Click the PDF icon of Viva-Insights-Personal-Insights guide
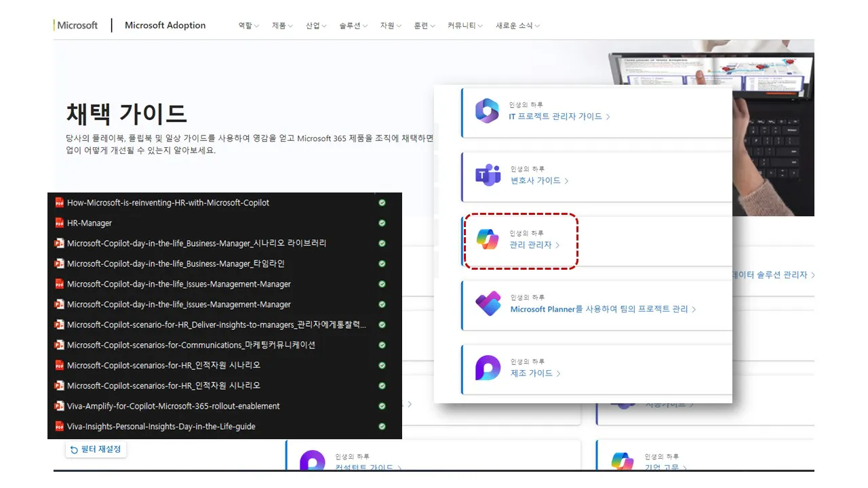This screenshot has width=868, height=488. [59, 426]
